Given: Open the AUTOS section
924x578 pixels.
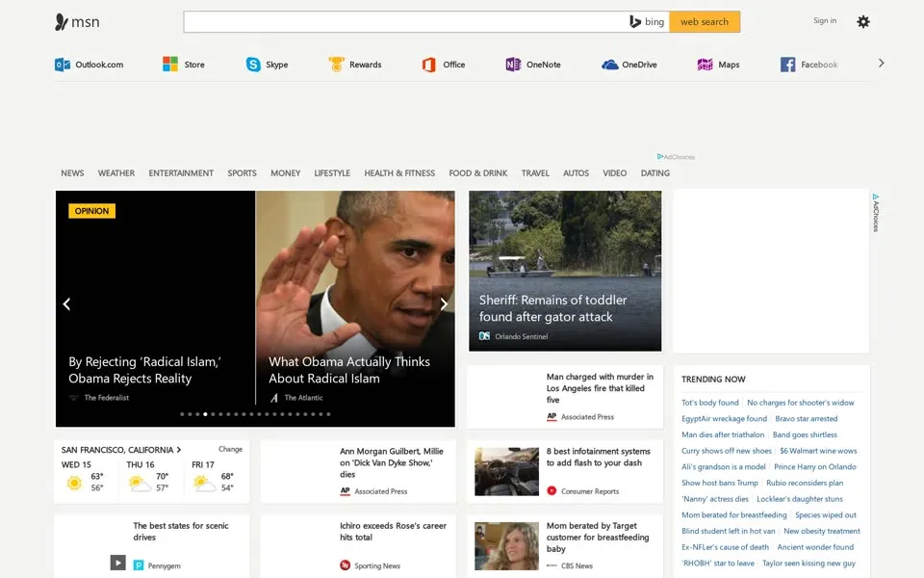Looking at the screenshot, I should pos(576,172).
